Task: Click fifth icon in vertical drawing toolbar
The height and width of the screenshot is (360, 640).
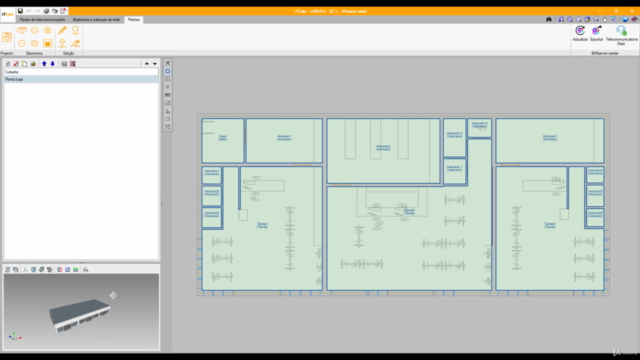Action: [168, 95]
